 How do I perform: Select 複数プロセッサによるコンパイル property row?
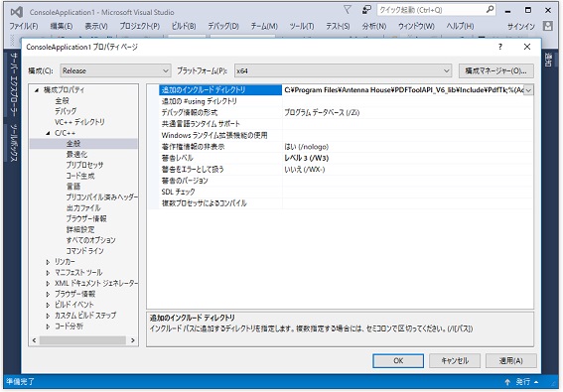347,203
